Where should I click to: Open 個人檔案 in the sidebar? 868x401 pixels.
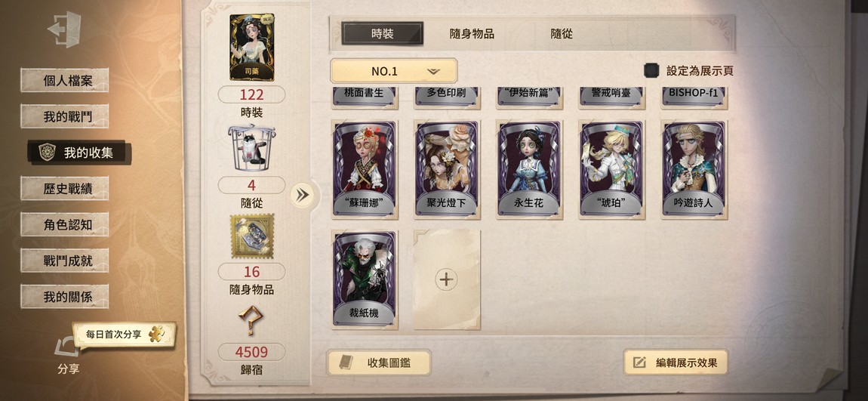[x=65, y=80]
